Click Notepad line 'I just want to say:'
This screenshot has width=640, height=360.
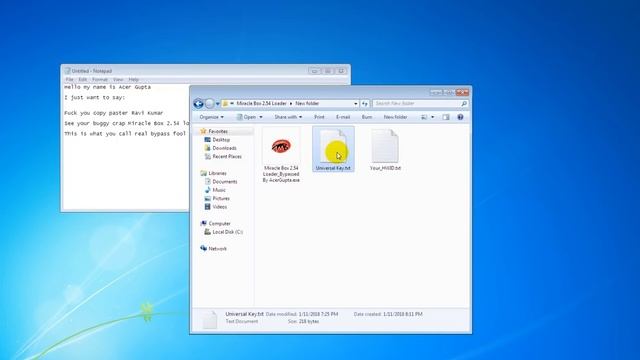(x=95, y=98)
